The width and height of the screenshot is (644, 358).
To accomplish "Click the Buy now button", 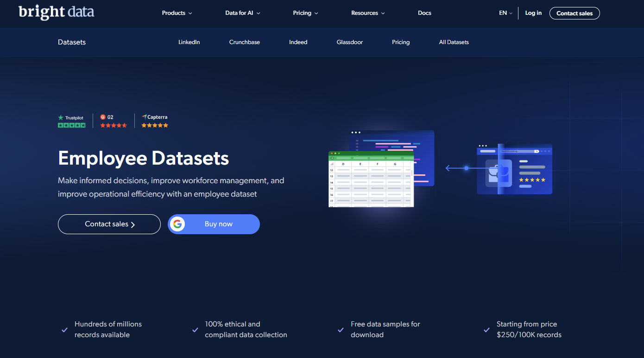I will [x=218, y=224].
